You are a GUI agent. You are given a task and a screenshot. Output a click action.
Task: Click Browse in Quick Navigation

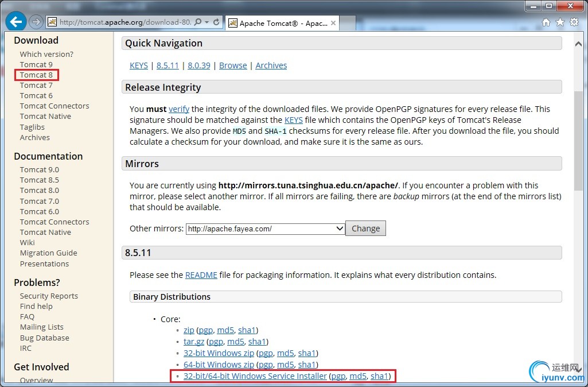233,65
